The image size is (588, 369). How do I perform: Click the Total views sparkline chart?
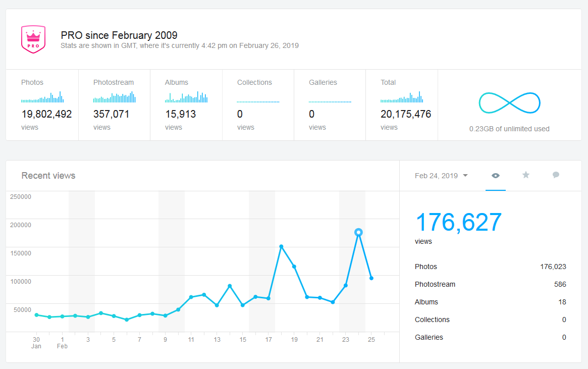coord(402,97)
